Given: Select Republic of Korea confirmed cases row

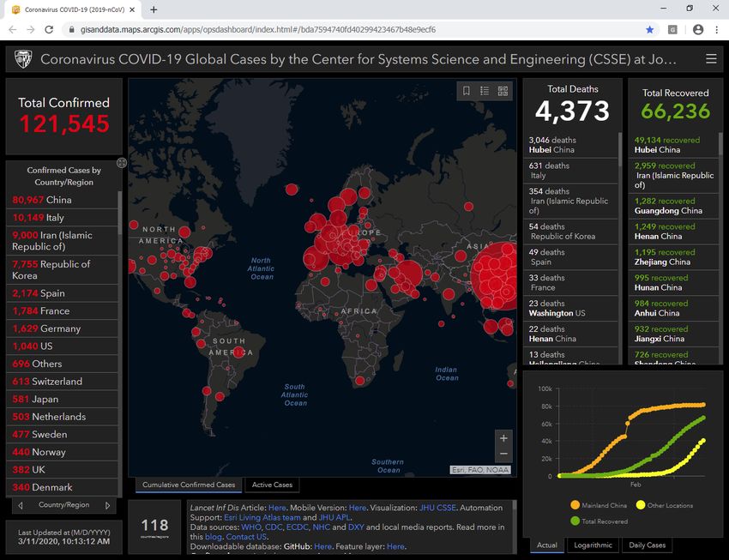Looking at the screenshot, I should (62, 269).
